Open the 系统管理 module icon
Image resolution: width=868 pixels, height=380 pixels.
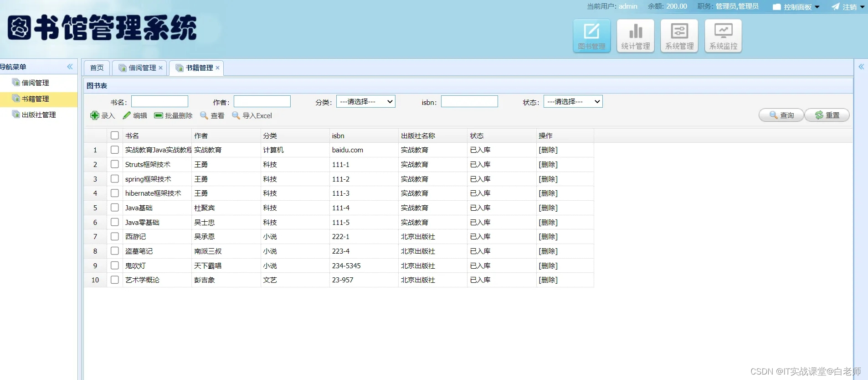click(679, 36)
